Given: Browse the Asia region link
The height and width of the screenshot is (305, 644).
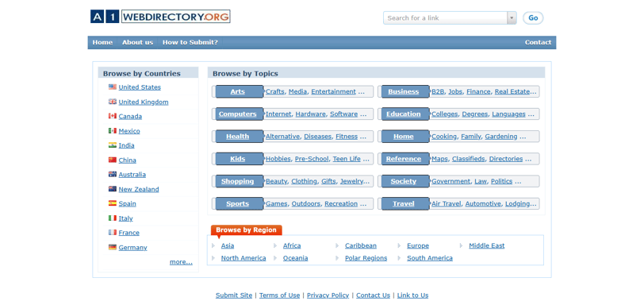Looking at the screenshot, I should pyautogui.click(x=228, y=245).
